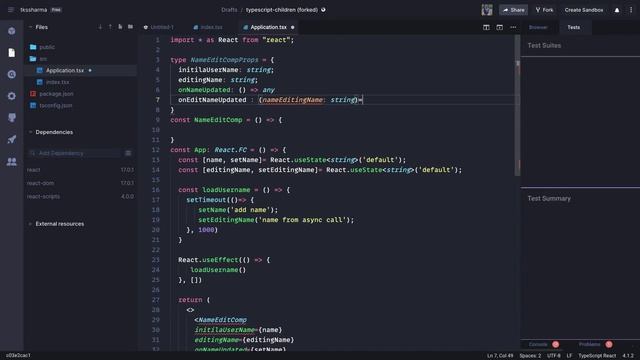Image resolution: width=640 pixels, height=360 pixels.
Task: Click the tkssharma username in header
Action: [33, 10]
